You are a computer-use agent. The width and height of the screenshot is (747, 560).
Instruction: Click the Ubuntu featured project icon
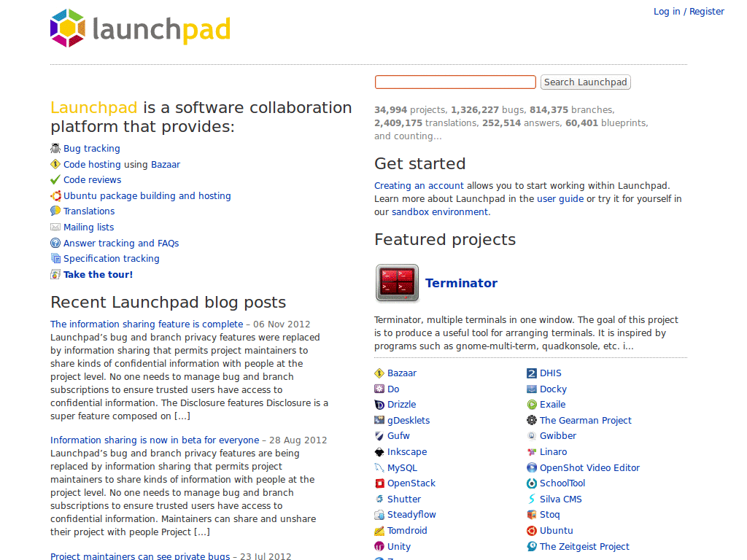[532, 531]
